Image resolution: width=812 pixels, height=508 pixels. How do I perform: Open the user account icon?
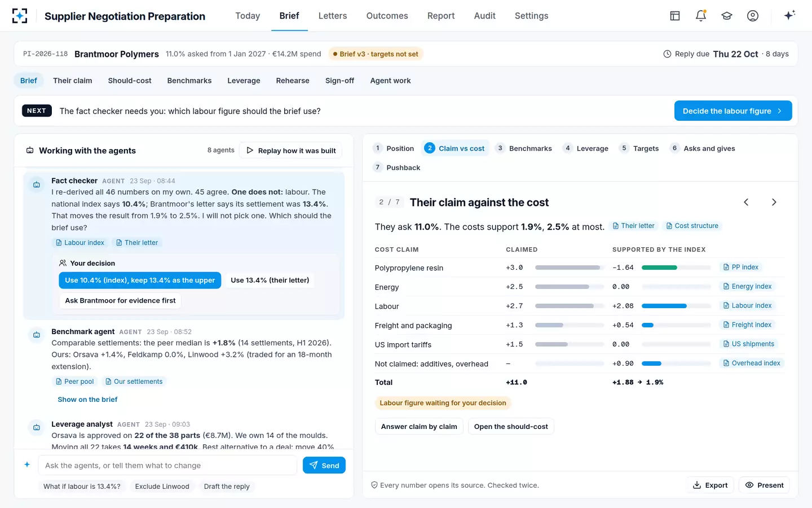753,16
